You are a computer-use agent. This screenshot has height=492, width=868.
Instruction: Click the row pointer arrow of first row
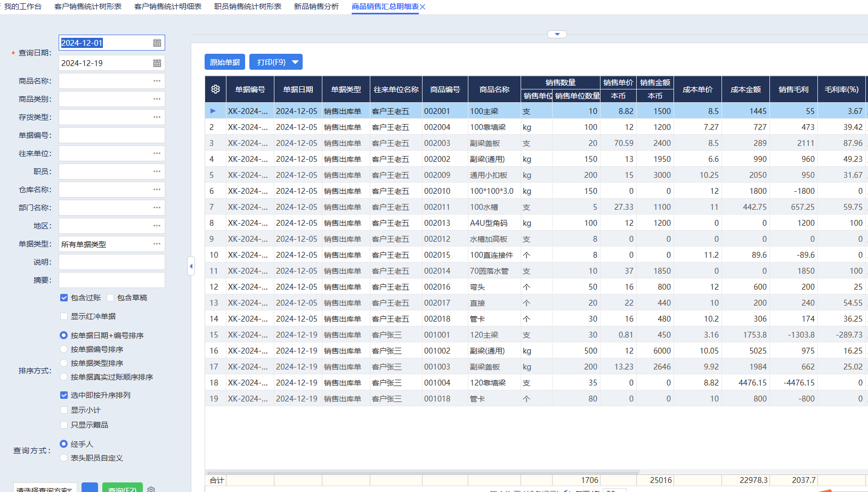pyautogui.click(x=213, y=111)
